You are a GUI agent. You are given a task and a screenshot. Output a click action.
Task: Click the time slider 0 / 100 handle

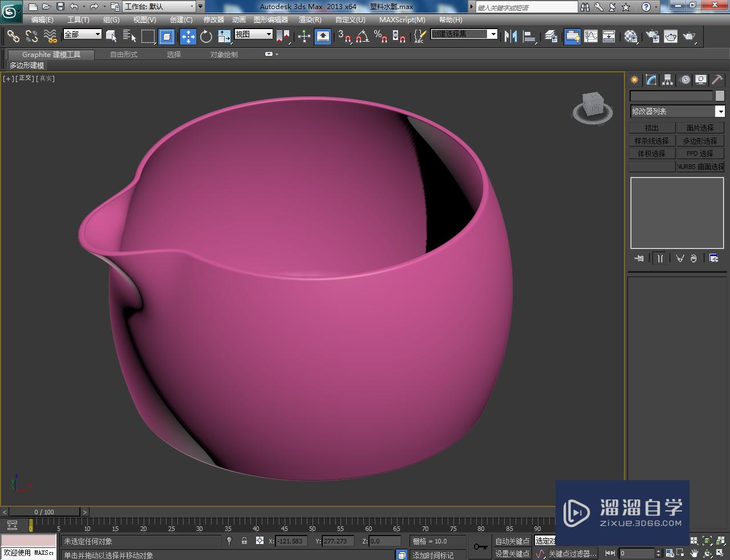tap(44, 512)
